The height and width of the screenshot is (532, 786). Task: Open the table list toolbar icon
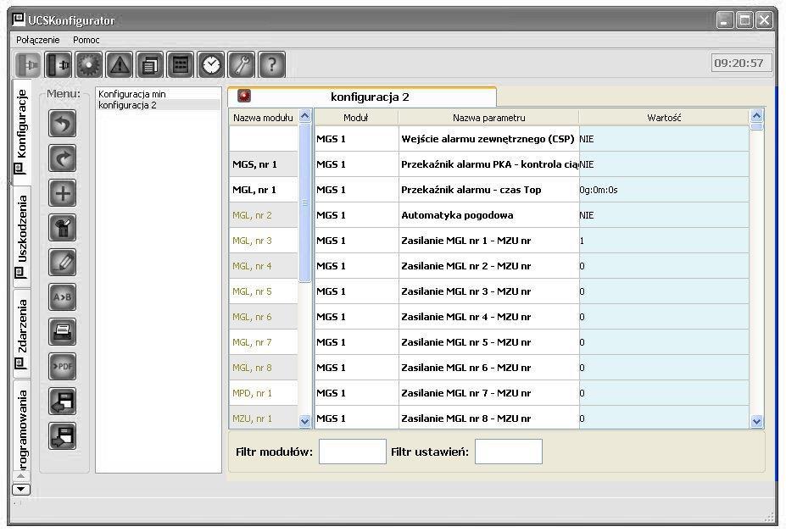click(181, 64)
